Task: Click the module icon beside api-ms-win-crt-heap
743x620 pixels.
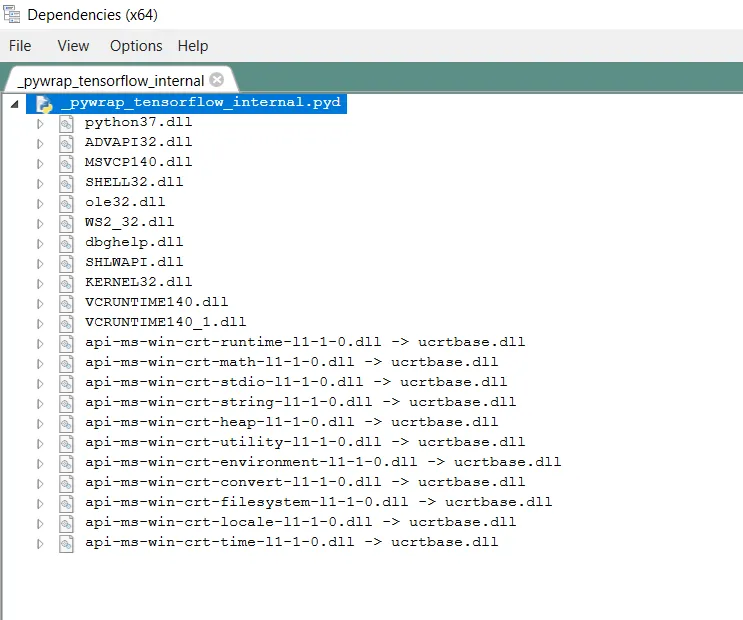Action: (66, 424)
